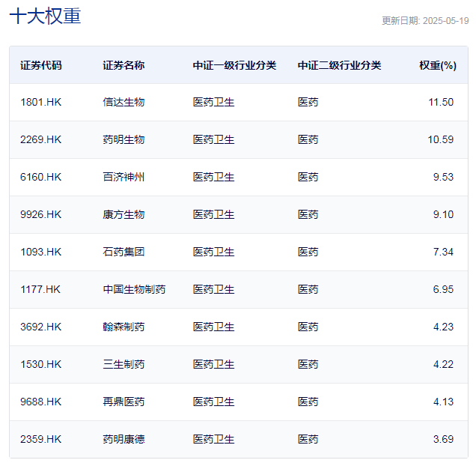Screen dimensions: 476x466
Task: Click the 4.22 weight for 三生制药
Action: 443,364
